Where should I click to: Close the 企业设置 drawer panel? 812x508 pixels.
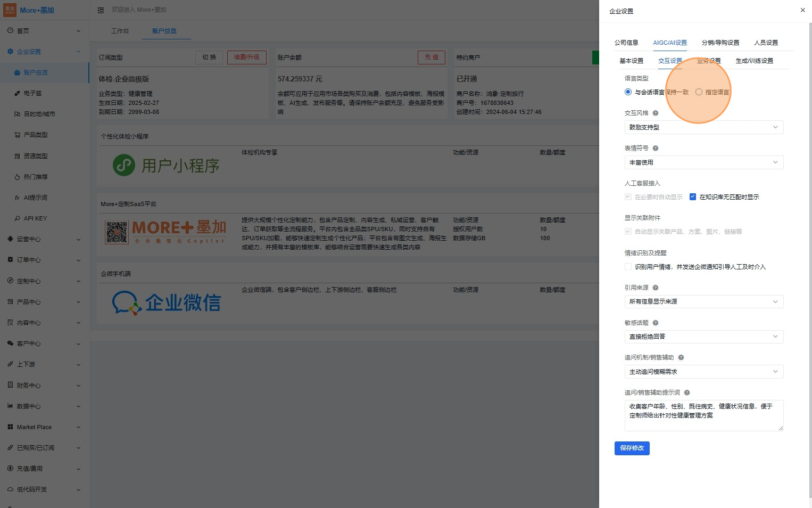[x=802, y=10]
